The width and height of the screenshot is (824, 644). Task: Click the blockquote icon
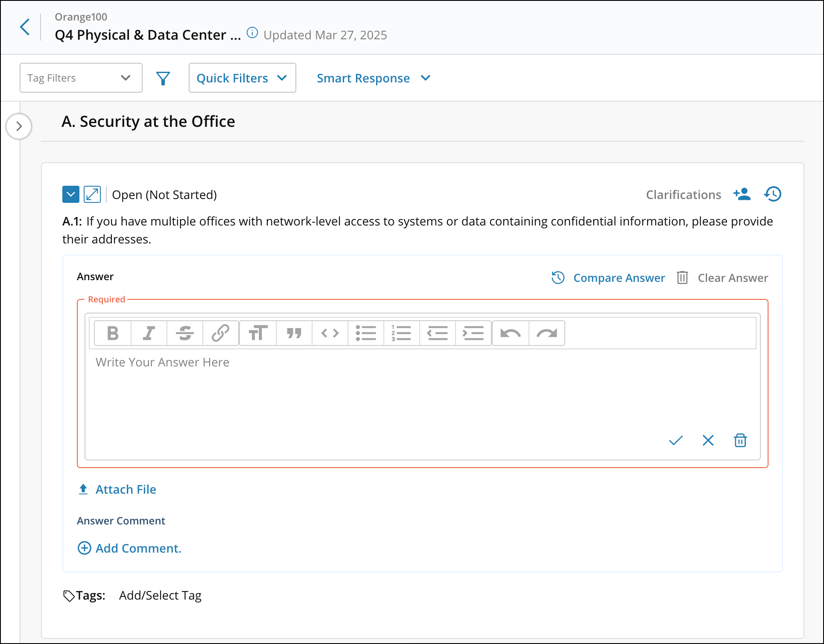294,333
